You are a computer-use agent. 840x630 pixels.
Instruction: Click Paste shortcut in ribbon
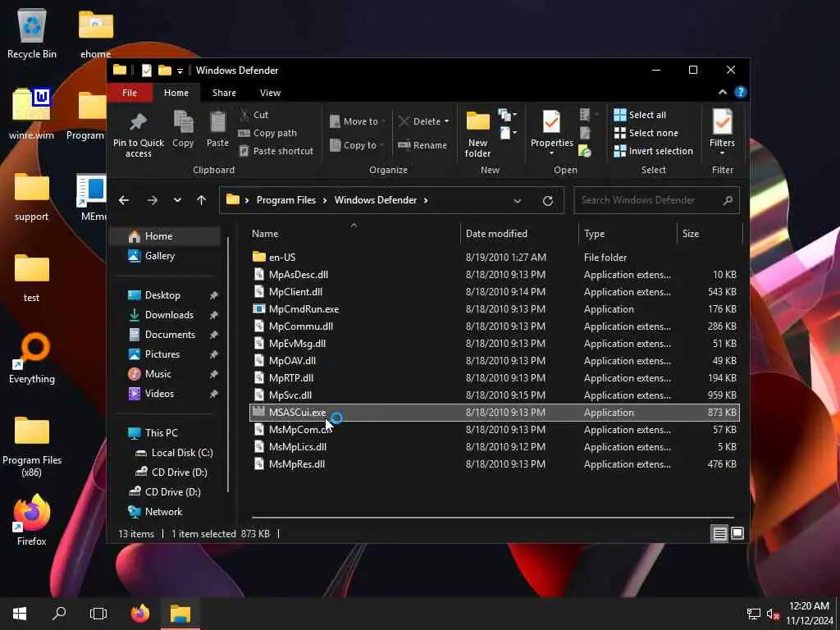tap(276, 151)
